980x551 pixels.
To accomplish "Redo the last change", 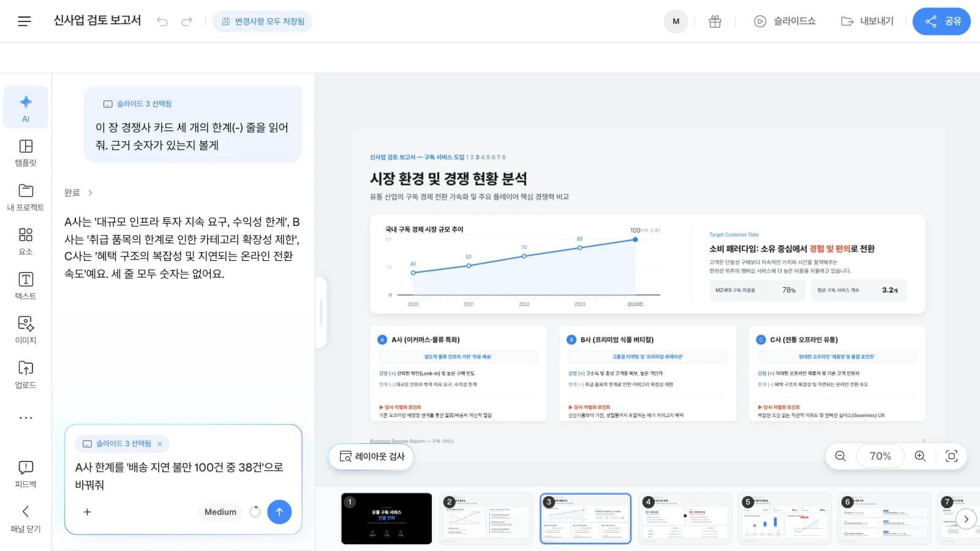I will pyautogui.click(x=187, y=21).
